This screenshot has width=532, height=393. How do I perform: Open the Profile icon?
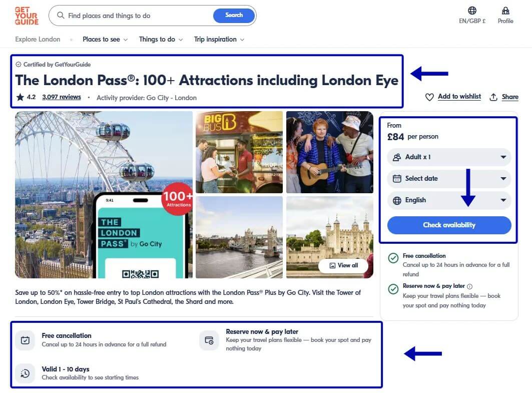coord(505,11)
